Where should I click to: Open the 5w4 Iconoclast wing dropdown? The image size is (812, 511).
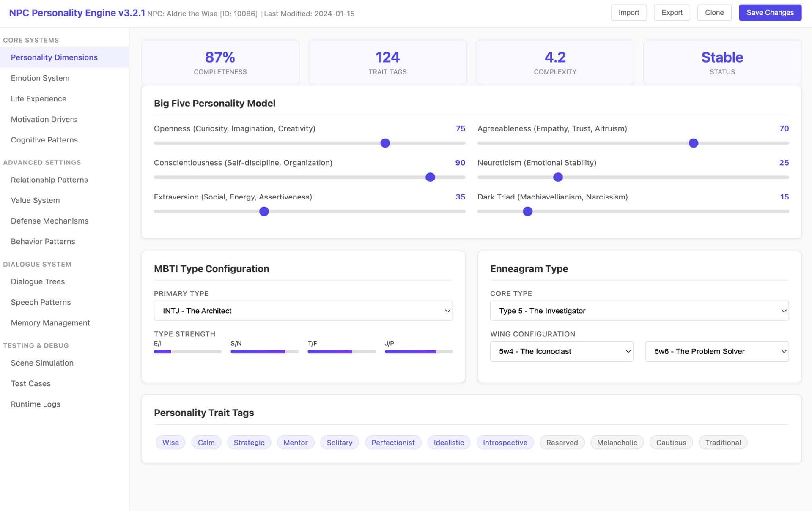tap(561, 351)
